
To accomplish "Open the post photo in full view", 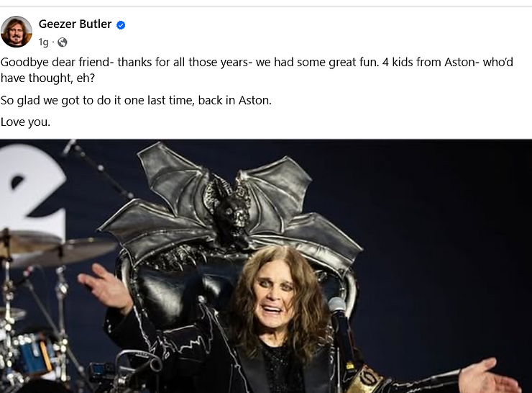I will 266,266.
